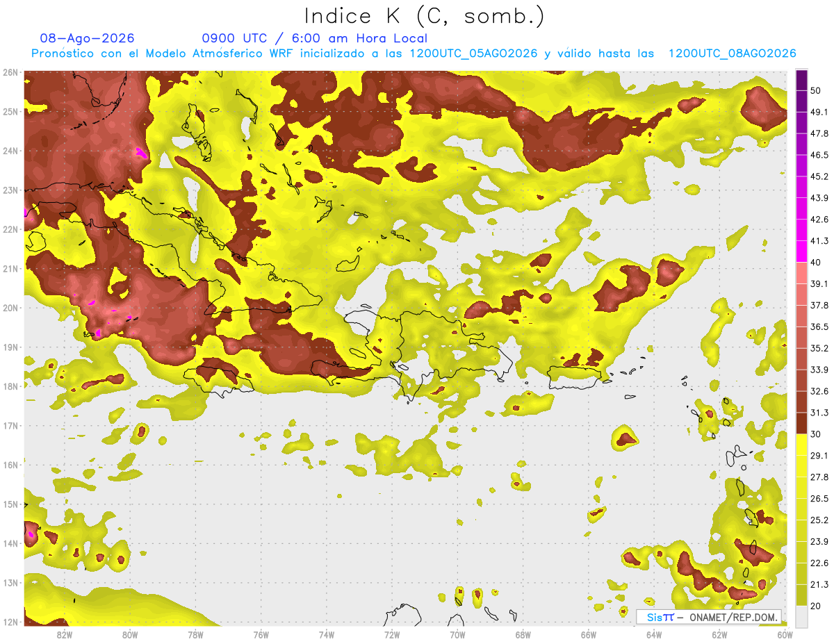Click the latitude axis label '22N'
This screenshot has height=644, width=834.
(10, 229)
